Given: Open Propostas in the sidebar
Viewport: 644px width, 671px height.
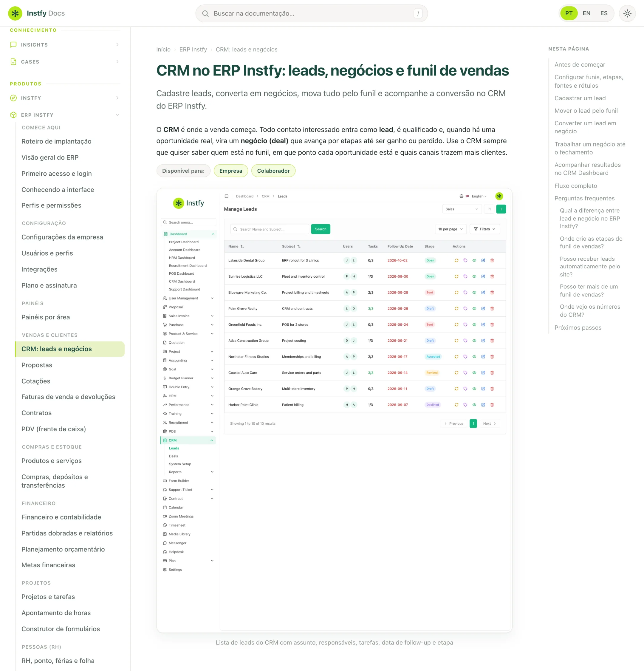Looking at the screenshot, I should 37,365.
